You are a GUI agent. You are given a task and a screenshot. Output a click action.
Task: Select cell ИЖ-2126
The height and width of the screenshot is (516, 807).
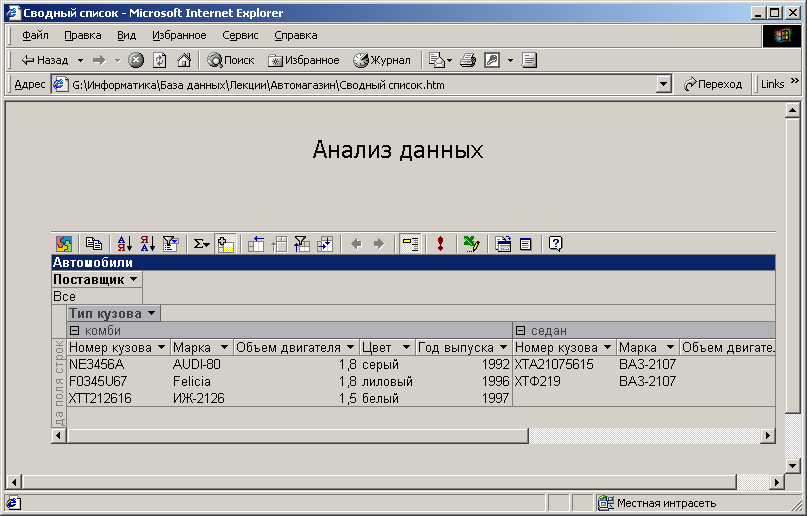point(202,398)
